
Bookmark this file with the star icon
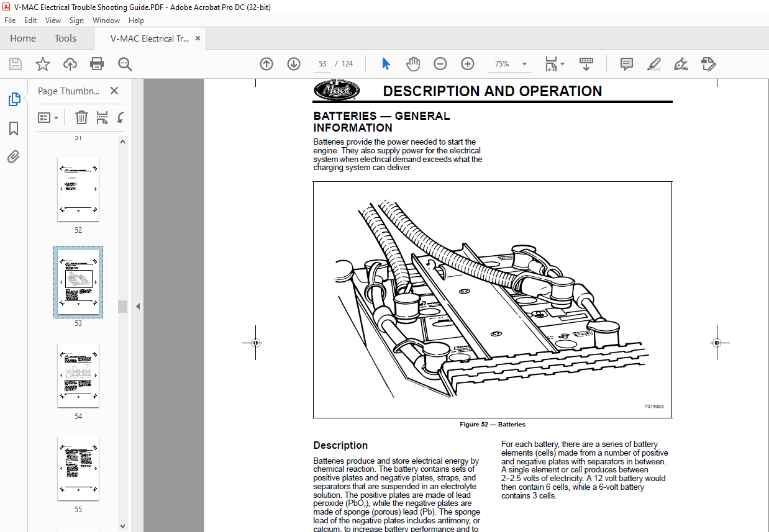(x=42, y=64)
